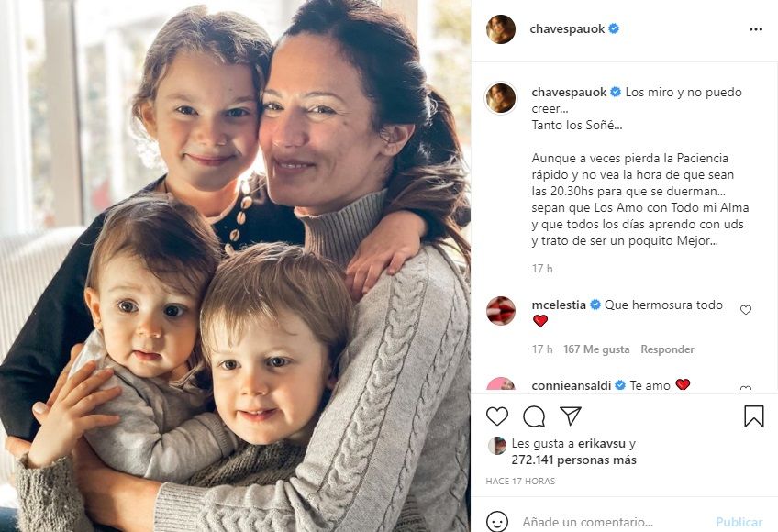Click the Publicar button

tap(739, 522)
